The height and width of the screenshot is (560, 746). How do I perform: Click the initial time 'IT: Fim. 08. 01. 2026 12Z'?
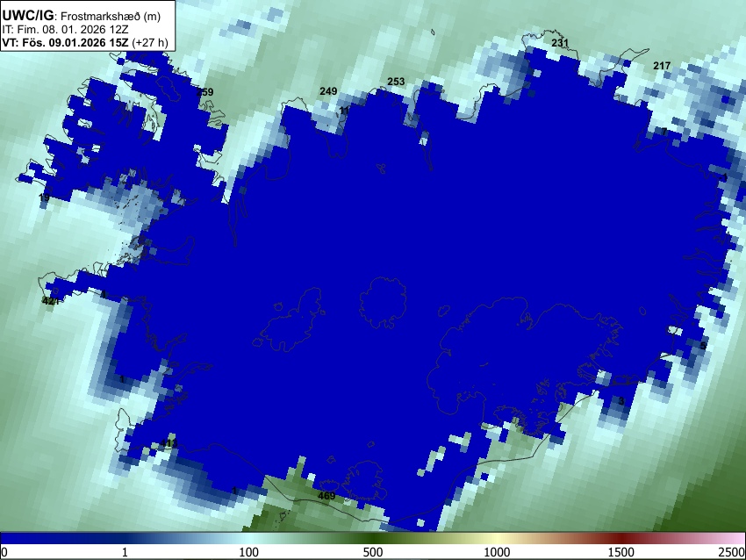[65, 30]
